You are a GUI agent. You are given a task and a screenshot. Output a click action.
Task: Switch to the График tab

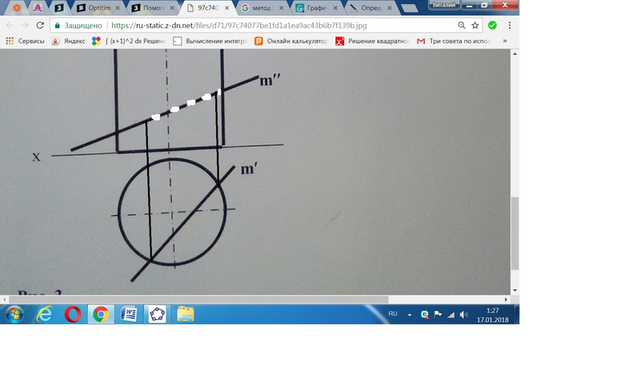click(x=317, y=8)
